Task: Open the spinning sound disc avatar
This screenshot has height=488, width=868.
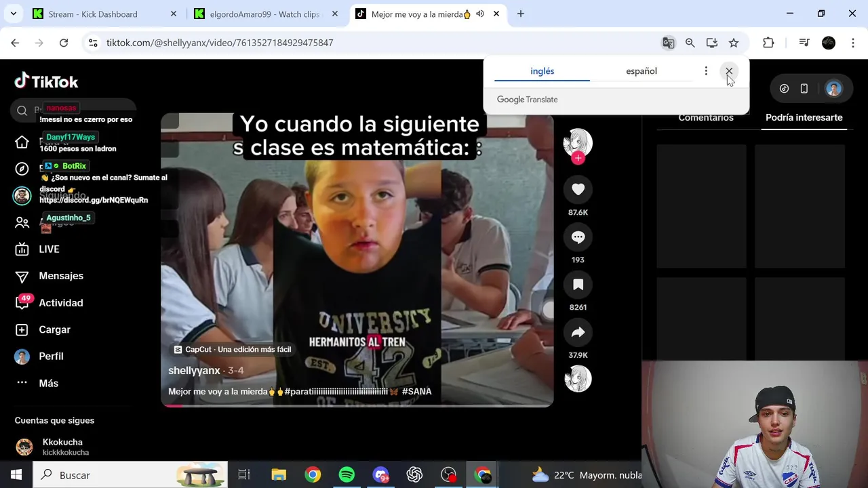Action: pos(578,378)
